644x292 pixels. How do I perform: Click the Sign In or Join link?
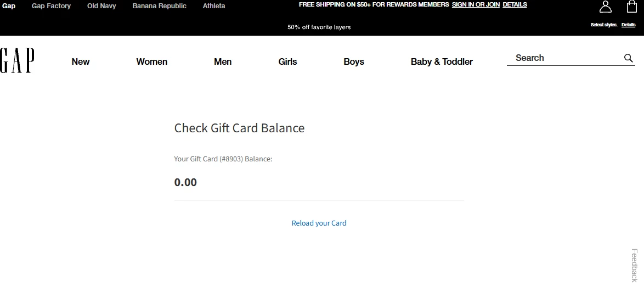coord(476,5)
